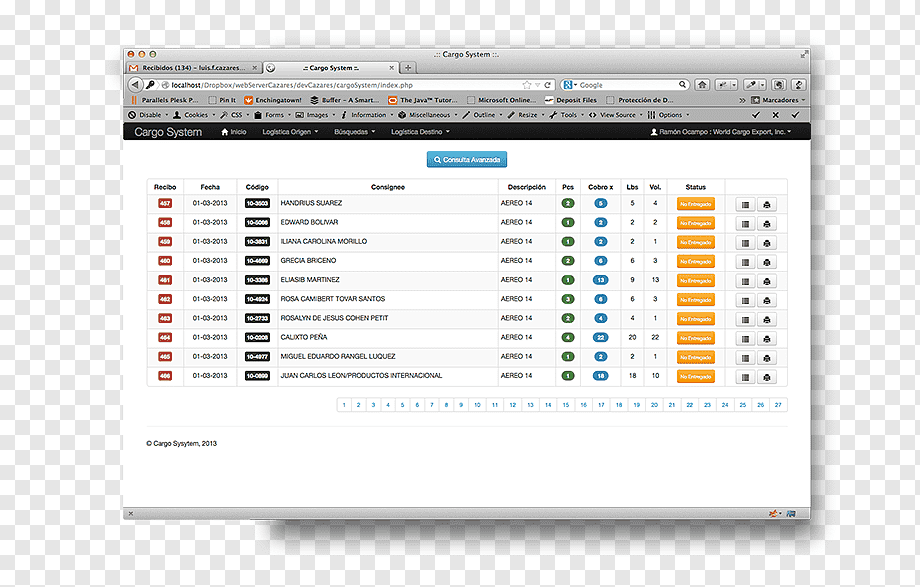Open the View Source developer menu
920x587 pixels.
[615, 115]
